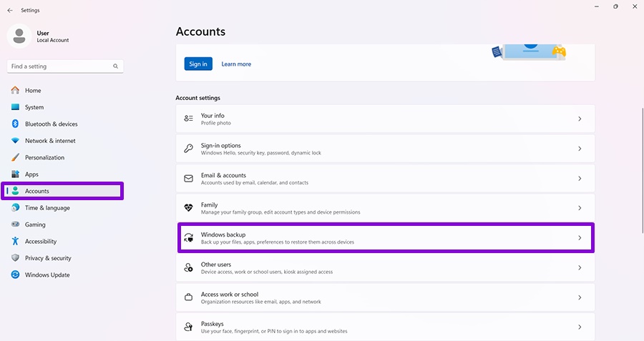Open System settings section
This screenshot has height=341, width=644.
[x=34, y=107]
